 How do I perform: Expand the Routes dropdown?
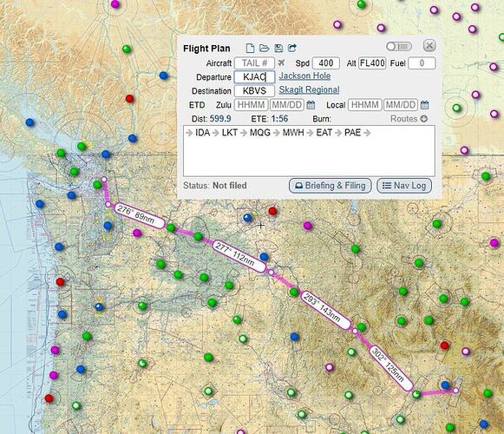click(409, 119)
